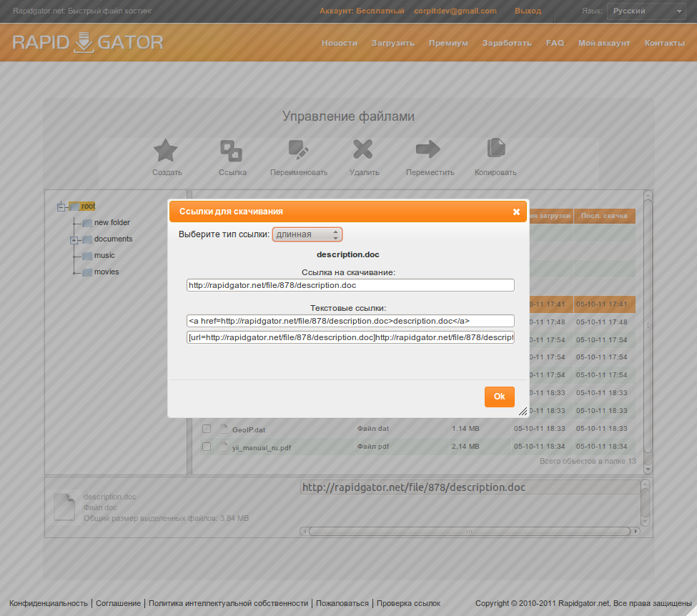The image size is (697, 616).
Task: Select the new folder tree item
Action: 112,223
